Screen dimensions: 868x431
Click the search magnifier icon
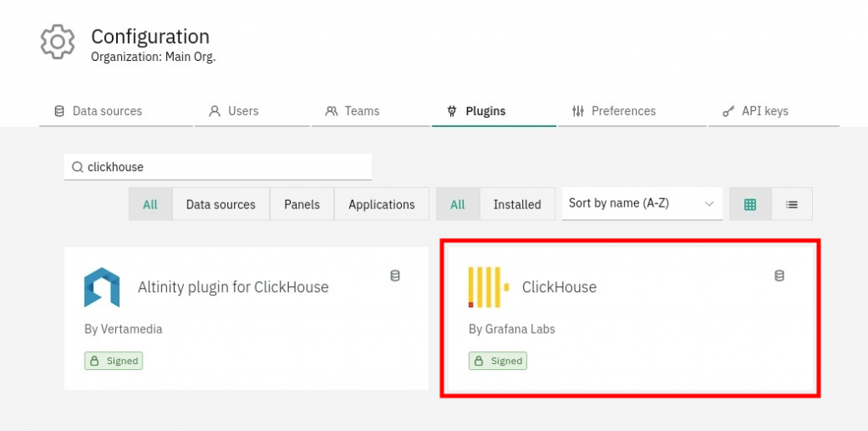point(77,168)
